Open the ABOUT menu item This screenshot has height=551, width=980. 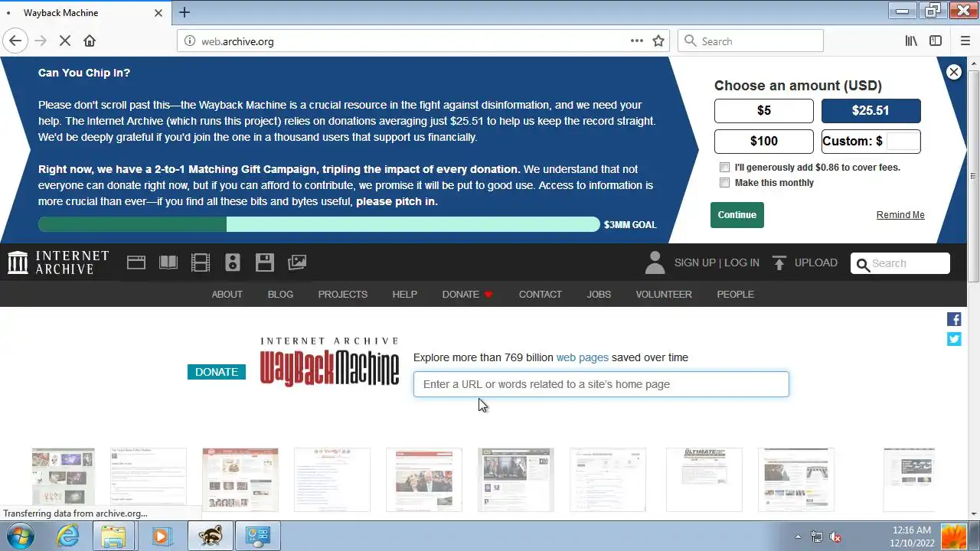227,295
